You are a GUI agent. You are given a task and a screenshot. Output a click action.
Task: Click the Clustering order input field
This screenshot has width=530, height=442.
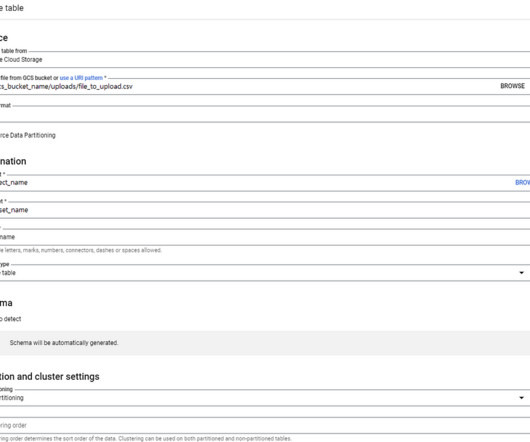[x=265, y=425]
